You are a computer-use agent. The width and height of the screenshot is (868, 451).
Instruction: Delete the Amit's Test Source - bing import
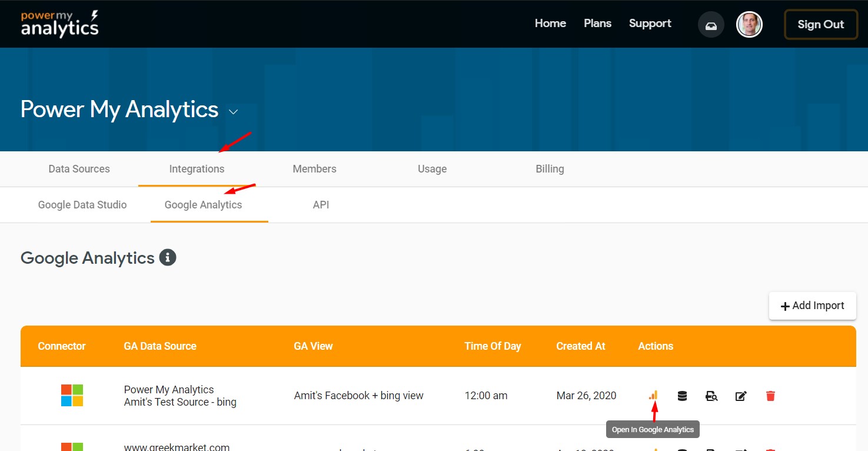(770, 396)
